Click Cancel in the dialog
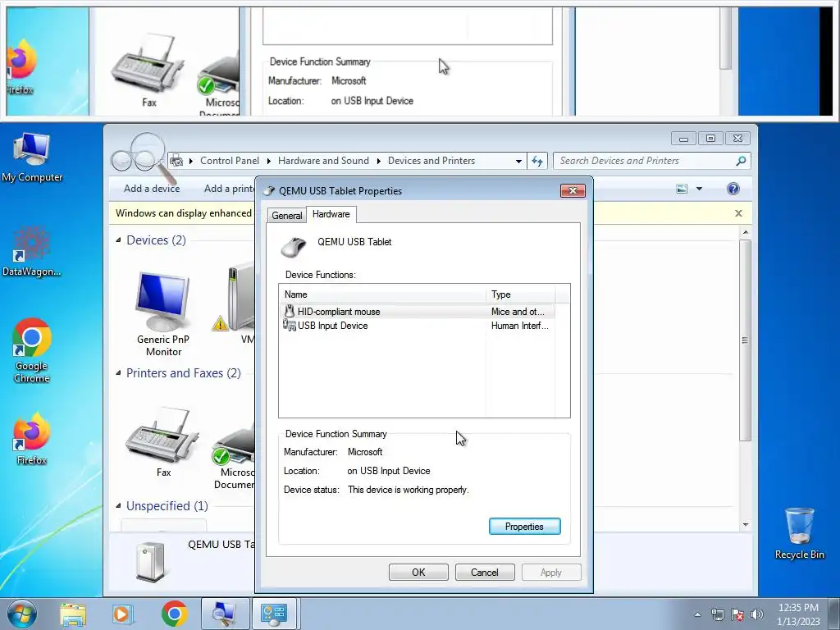This screenshot has width=840, height=630. pyautogui.click(x=485, y=572)
